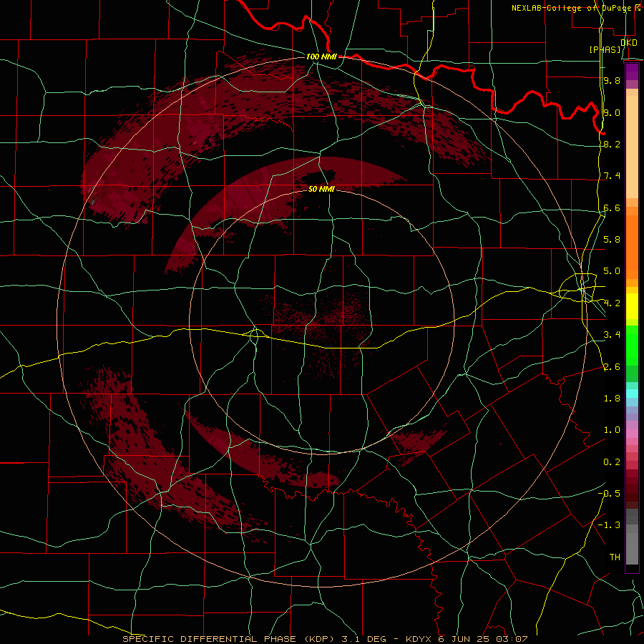
Task: Select the -0.5 legend value
Action: tap(610, 494)
